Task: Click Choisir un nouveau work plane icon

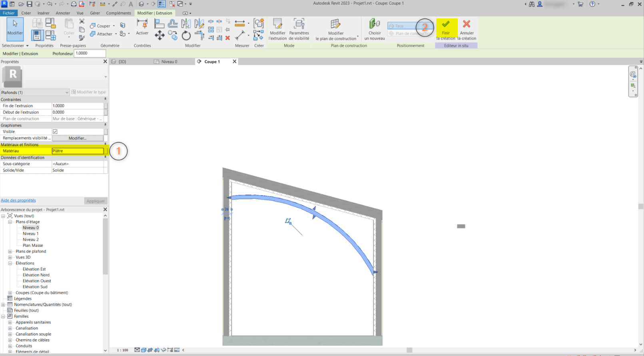Action: 375,24
